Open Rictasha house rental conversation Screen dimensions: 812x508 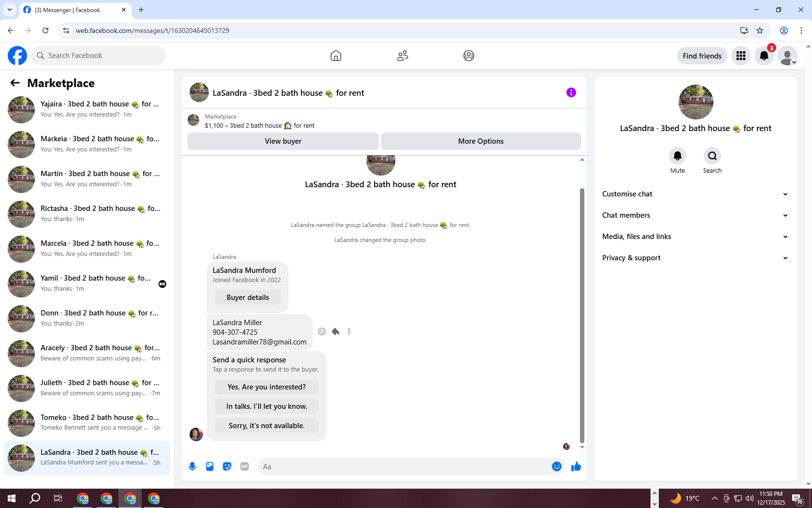(x=87, y=214)
